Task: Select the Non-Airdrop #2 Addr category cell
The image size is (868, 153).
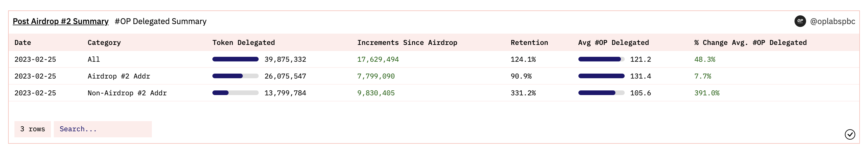Action: pos(127,93)
